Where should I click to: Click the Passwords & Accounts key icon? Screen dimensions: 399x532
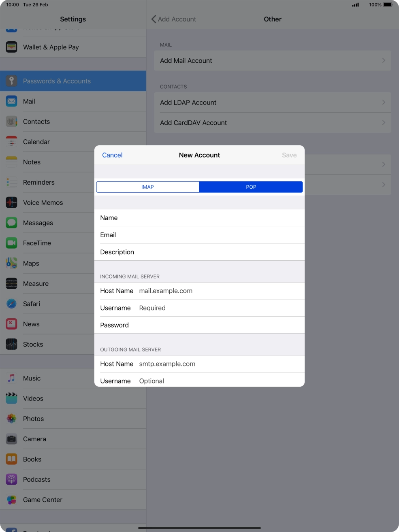tap(11, 81)
